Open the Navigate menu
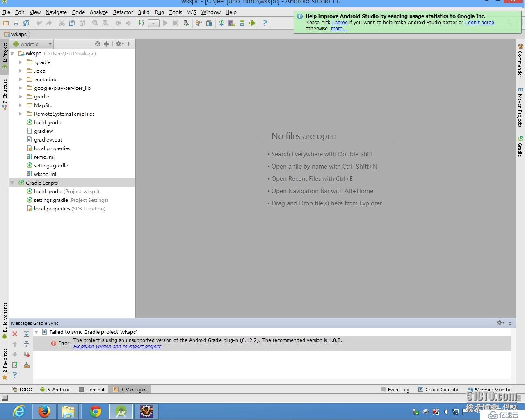525x420 pixels. 56,12
